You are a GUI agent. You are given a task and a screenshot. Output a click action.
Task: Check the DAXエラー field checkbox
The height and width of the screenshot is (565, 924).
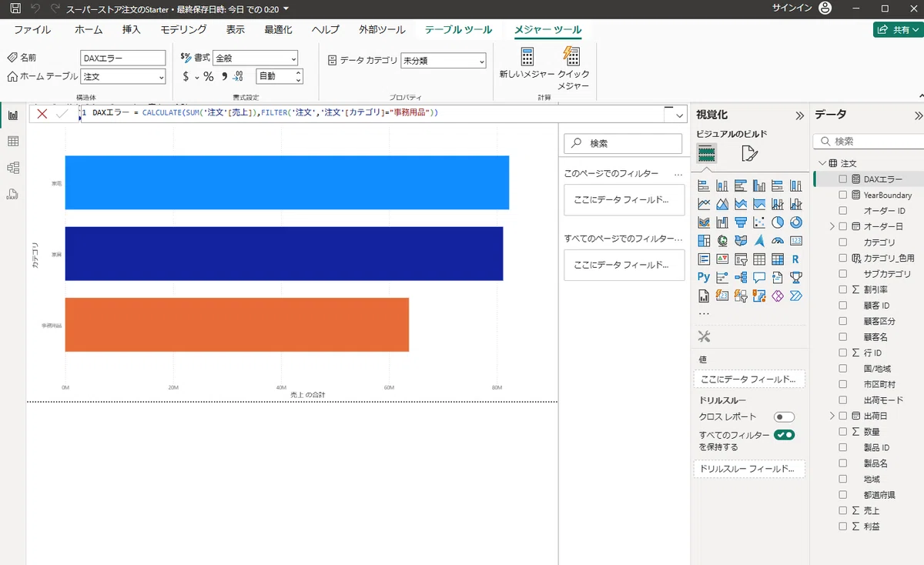click(842, 179)
